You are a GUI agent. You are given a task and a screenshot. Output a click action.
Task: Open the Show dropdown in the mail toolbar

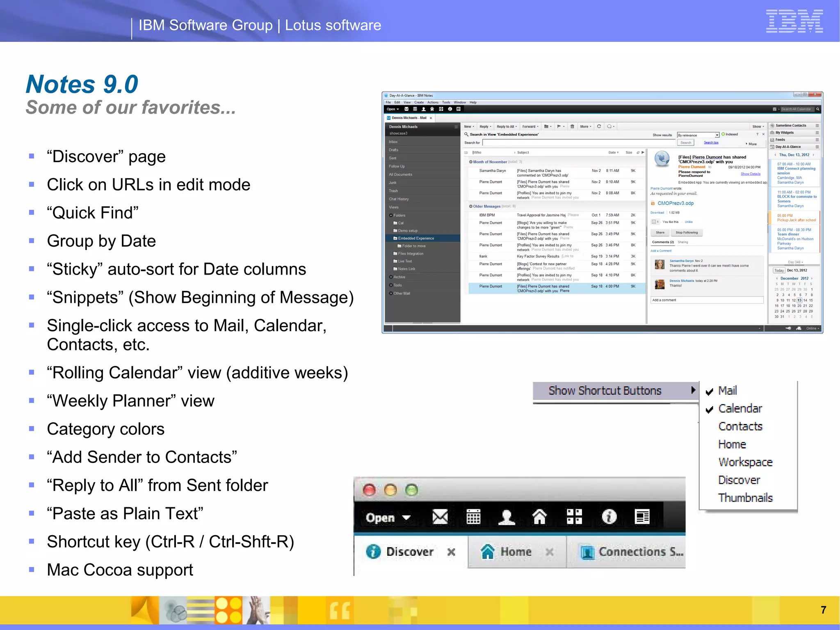click(758, 126)
